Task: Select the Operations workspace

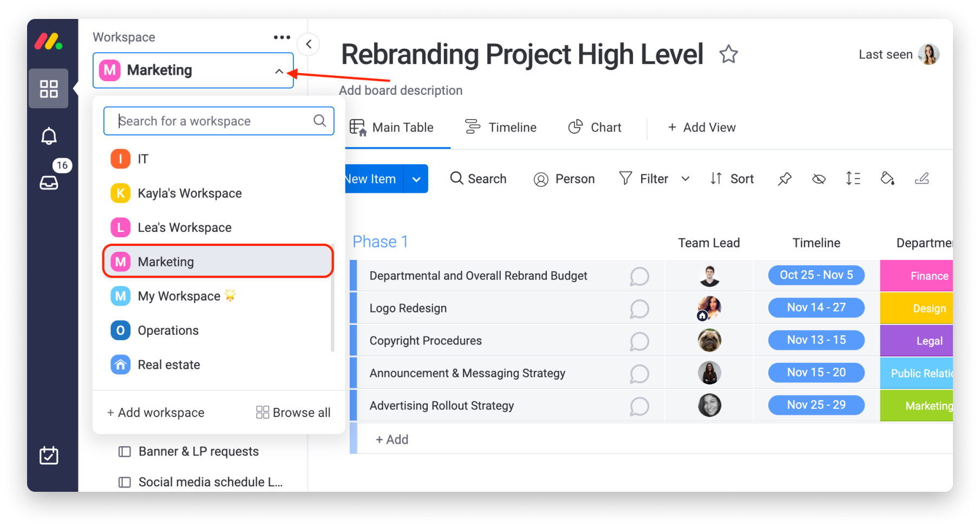Action: tap(218, 330)
